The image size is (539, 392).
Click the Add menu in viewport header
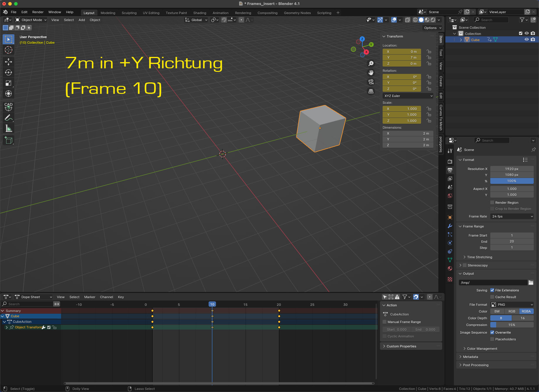click(82, 20)
